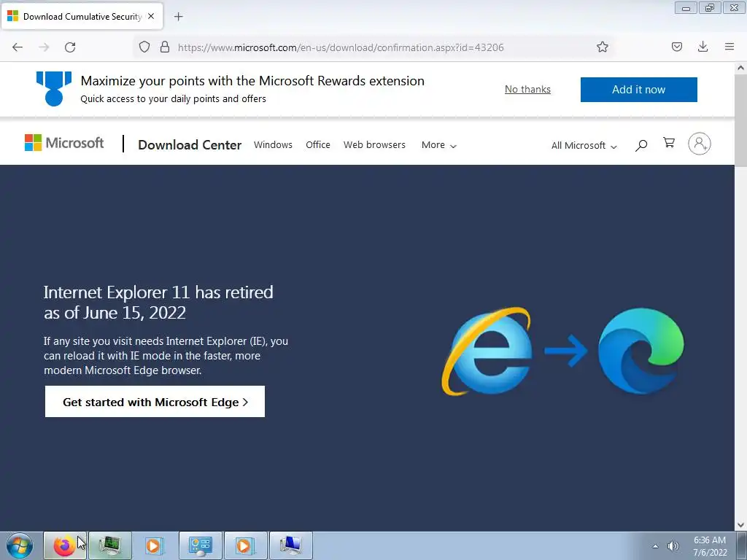The height and width of the screenshot is (560, 747).
Task: Open the Windows Start menu
Action: pyautogui.click(x=20, y=545)
